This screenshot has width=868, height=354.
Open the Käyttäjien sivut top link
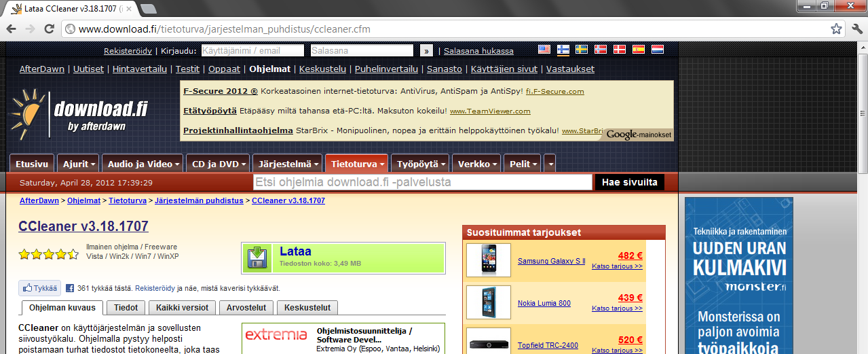(x=504, y=69)
